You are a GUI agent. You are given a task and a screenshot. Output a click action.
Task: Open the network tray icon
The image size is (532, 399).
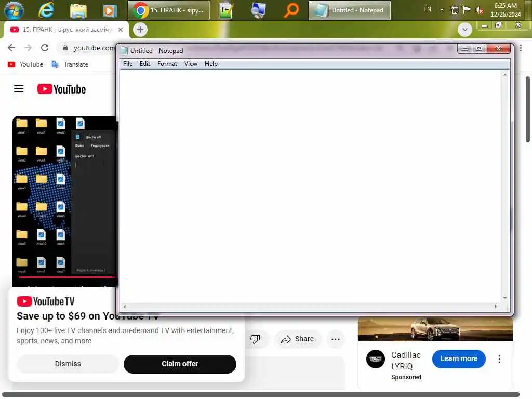click(x=454, y=10)
